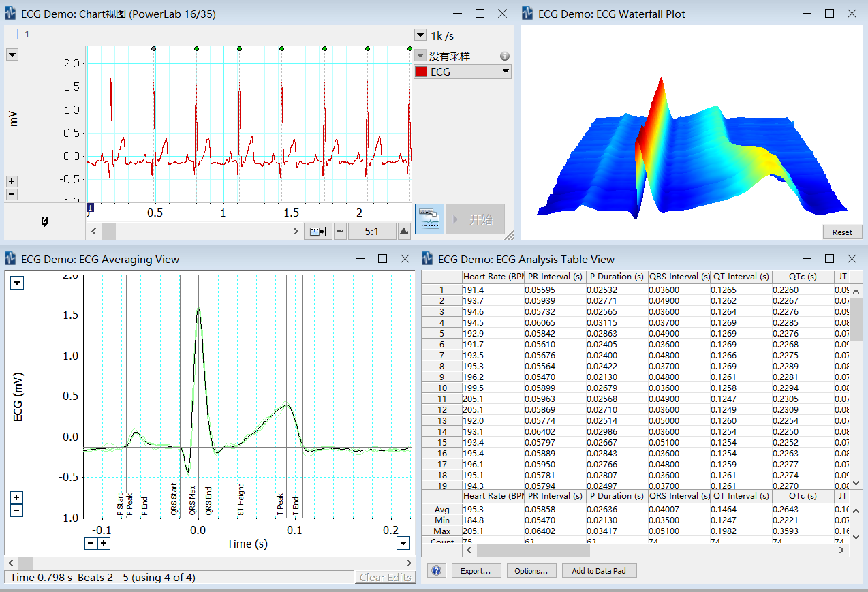Click the red ECG channel color swatch
868x592 pixels.
[421, 72]
